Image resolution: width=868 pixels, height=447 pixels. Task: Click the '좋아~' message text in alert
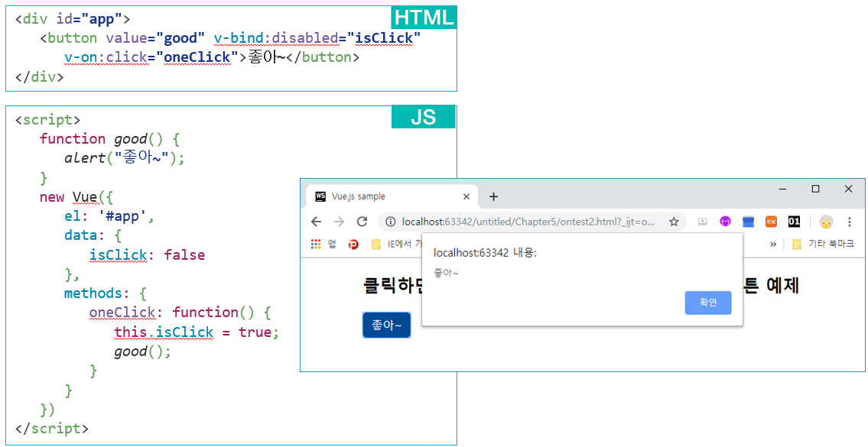(446, 274)
